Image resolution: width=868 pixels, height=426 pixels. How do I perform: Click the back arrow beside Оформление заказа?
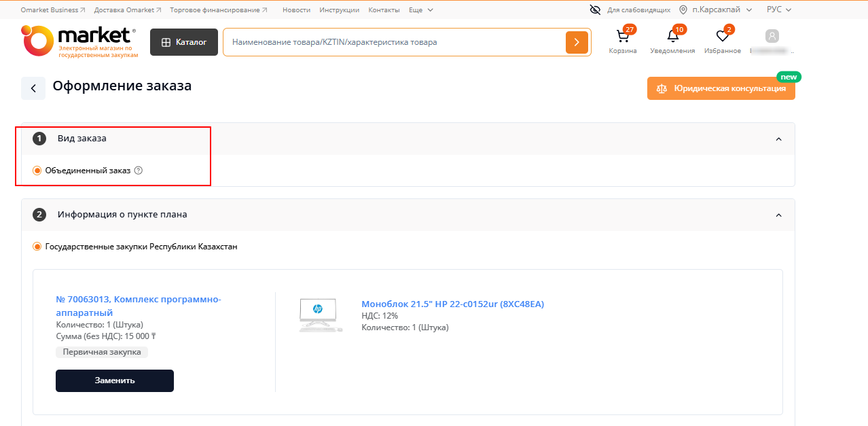[x=33, y=88]
